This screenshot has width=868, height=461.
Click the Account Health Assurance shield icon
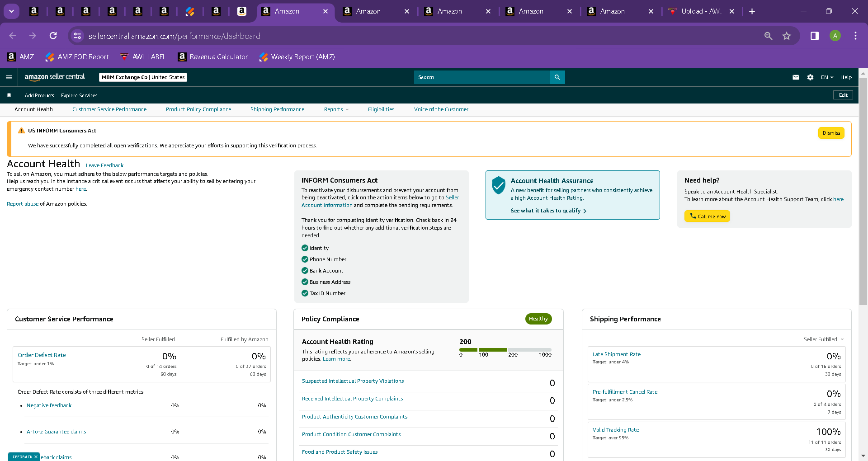[498, 185]
